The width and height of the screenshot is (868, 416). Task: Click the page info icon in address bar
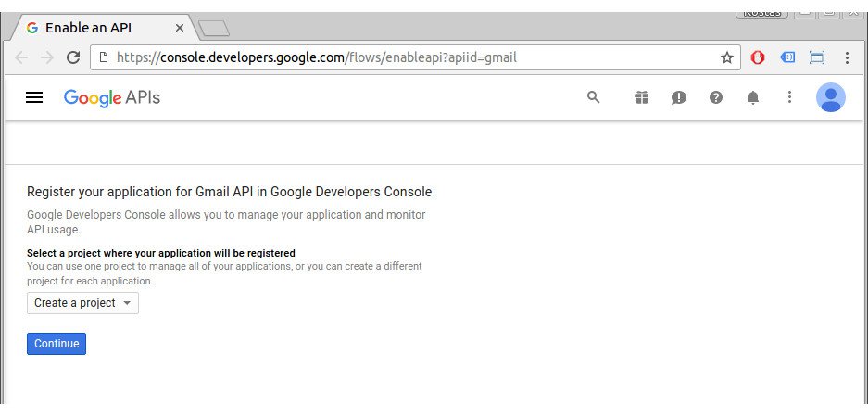pos(103,57)
